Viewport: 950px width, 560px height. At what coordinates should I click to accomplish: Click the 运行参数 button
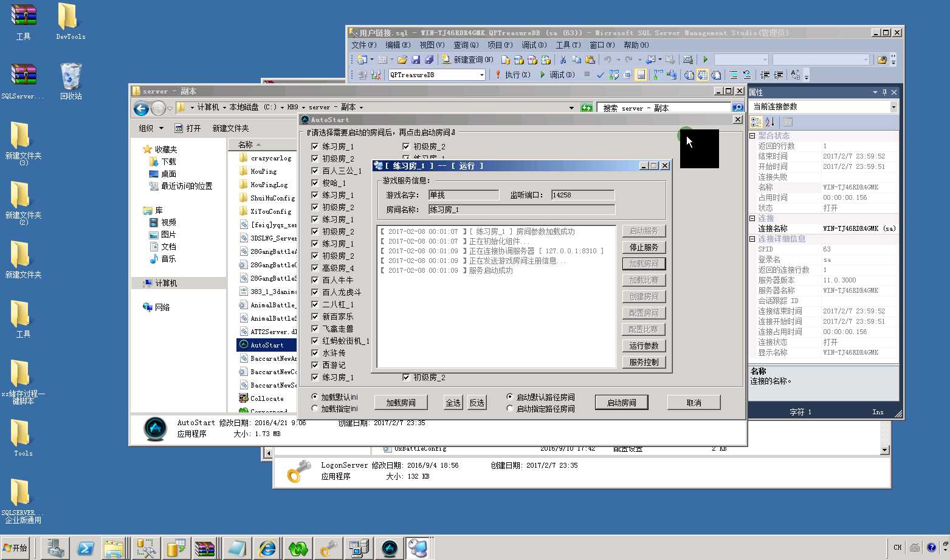pyautogui.click(x=644, y=346)
